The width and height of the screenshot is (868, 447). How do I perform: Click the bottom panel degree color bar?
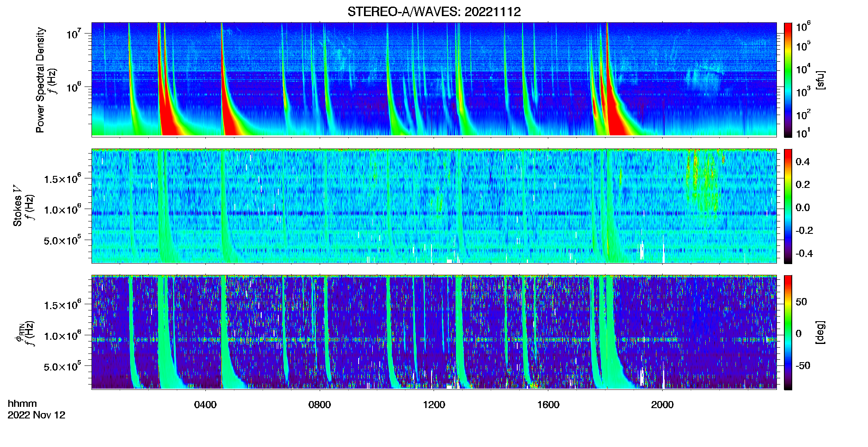[788, 332]
